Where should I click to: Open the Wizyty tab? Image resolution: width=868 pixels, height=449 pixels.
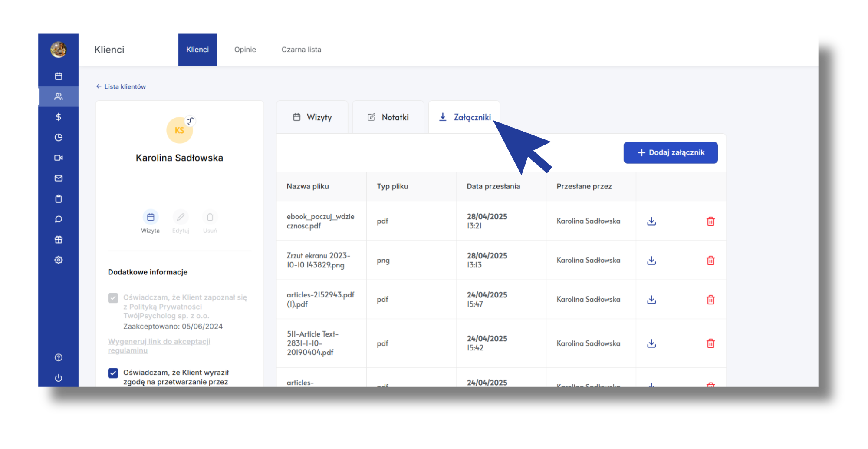coord(312,117)
